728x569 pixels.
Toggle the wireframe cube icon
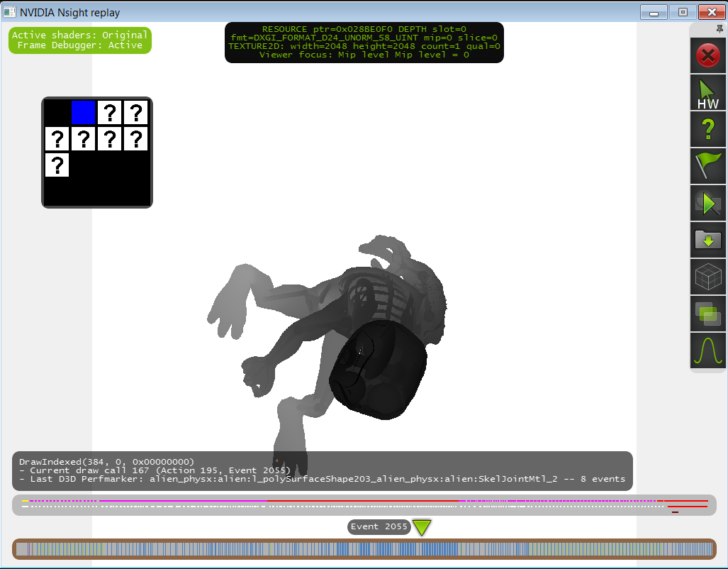[707, 277]
